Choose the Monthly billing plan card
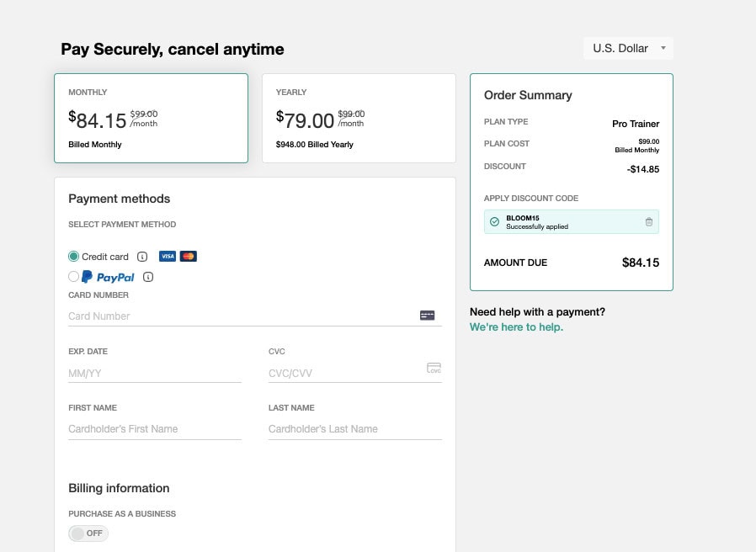 point(152,118)
